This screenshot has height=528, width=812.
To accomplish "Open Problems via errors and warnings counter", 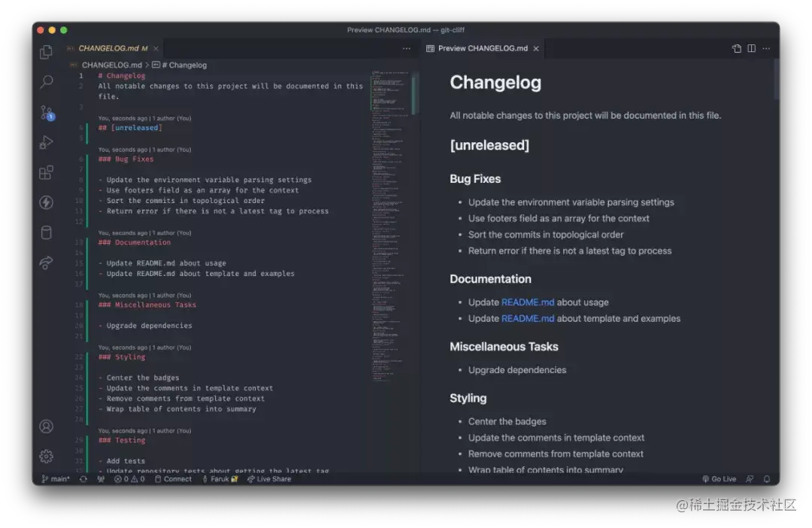I will pyautogui.click(x=129, y=479).
